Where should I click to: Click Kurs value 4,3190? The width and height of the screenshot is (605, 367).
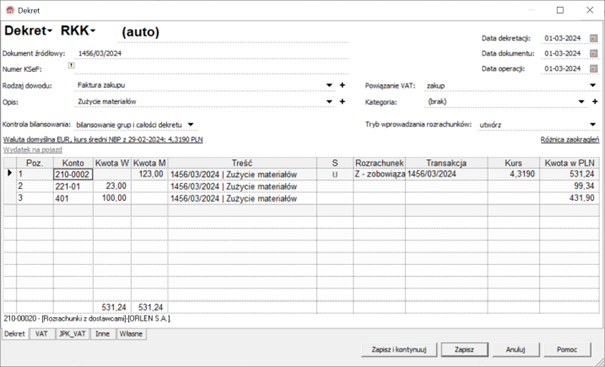[513, 174]
